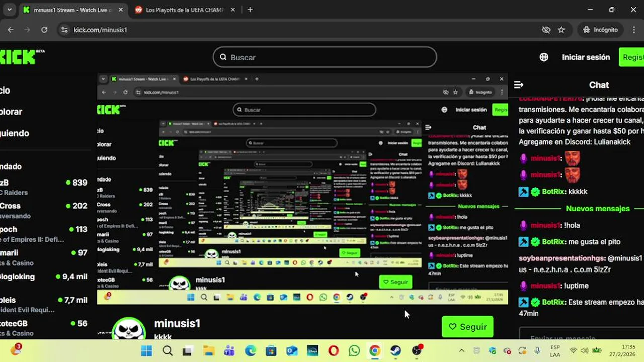Image resolution: width=644 pixels, height=362 pixels.
Task: Click the Seguir follow button
Action: [467, 327]
